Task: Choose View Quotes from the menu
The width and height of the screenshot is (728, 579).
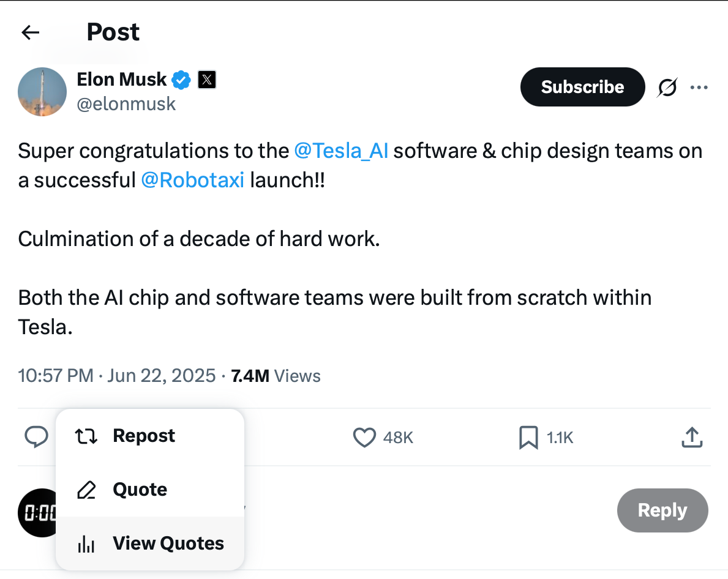Action: (x=168, y=543)
